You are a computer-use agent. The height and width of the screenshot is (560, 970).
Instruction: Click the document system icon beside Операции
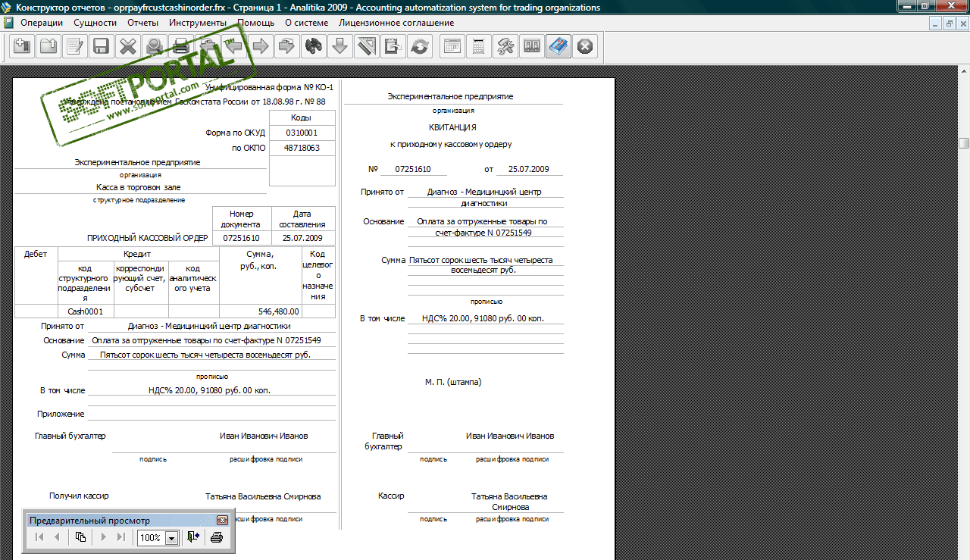click(x=8, y=23)
